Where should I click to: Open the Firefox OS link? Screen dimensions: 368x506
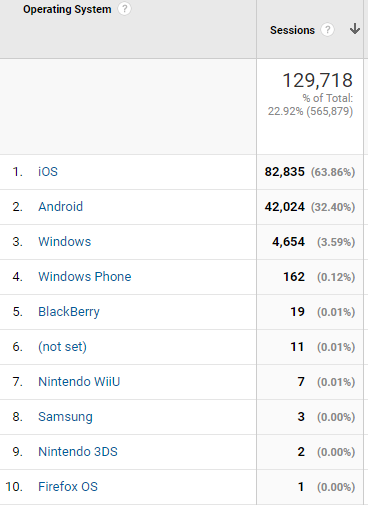[68, 487]
